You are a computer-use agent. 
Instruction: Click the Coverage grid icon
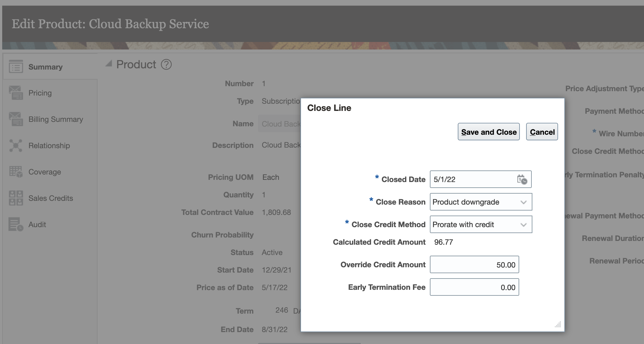(16, 172)
